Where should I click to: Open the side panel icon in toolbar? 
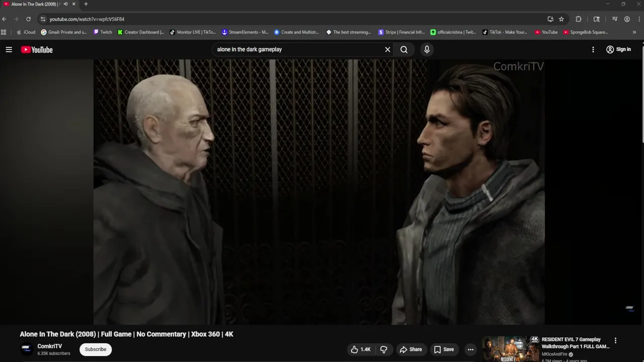point(597,19)
